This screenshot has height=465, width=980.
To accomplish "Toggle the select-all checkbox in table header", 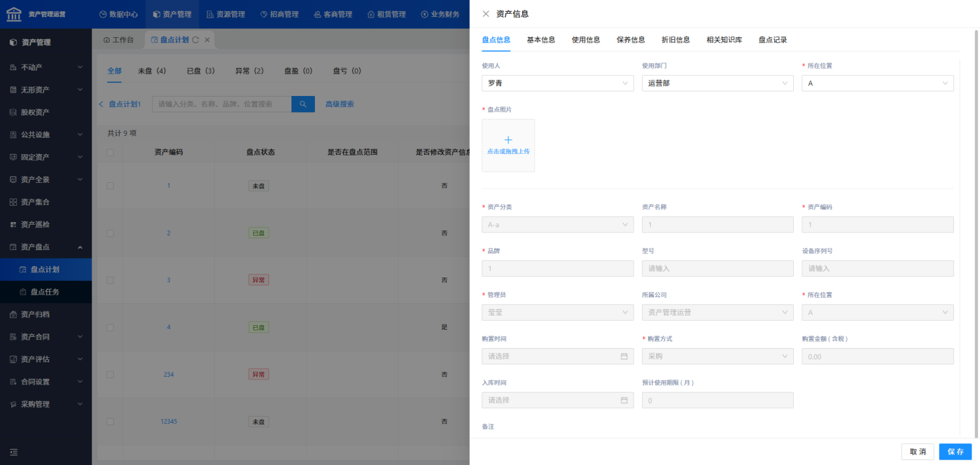I will (110, 152).
